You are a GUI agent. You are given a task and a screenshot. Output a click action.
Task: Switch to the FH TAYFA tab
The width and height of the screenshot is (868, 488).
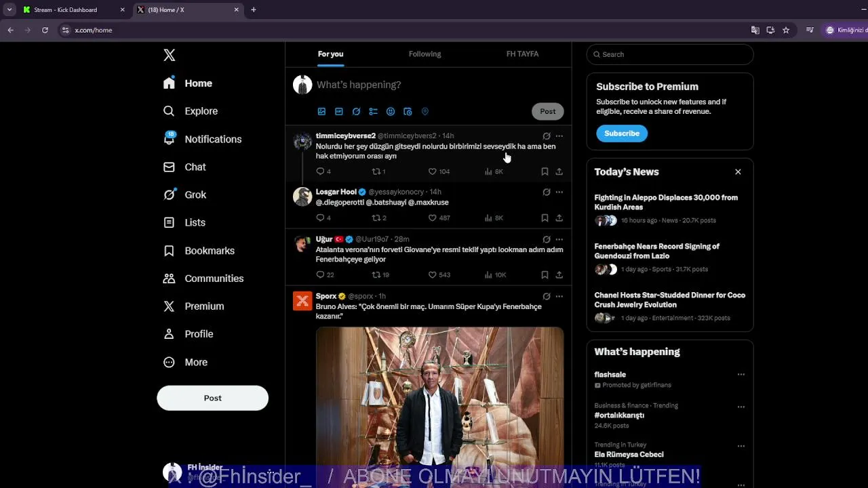click(522, 54)
